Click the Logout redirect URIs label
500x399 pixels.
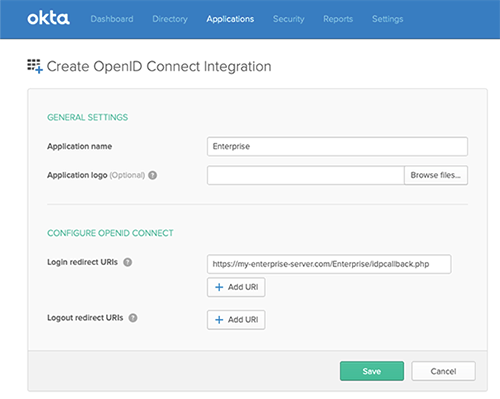(85, 318)
